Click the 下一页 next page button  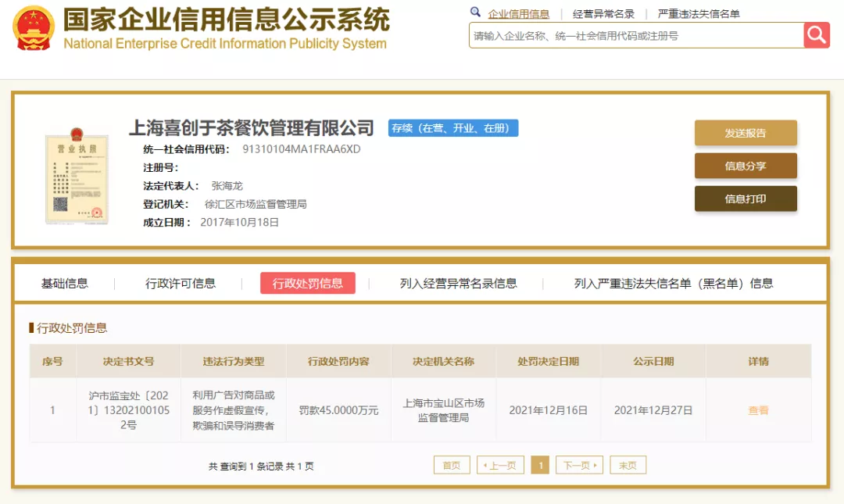pyautogui.click(x=579, y=465)
